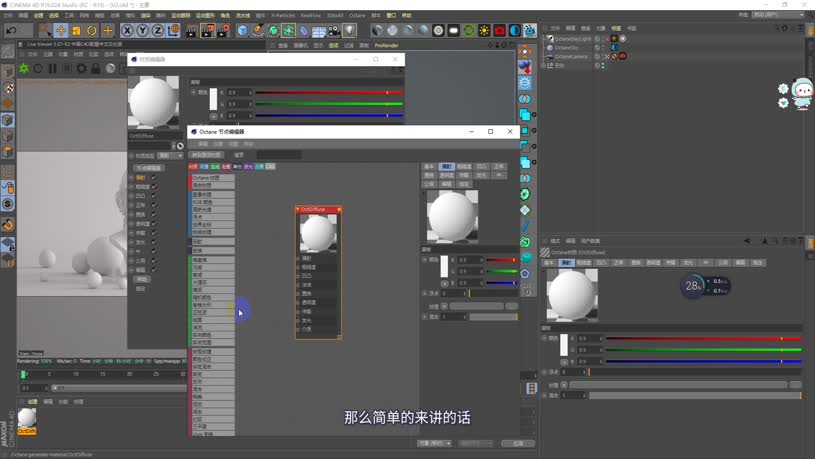815x459 pixels.
Task: Click the bottom-right button in Octane node editor
Action: (518, 443)
